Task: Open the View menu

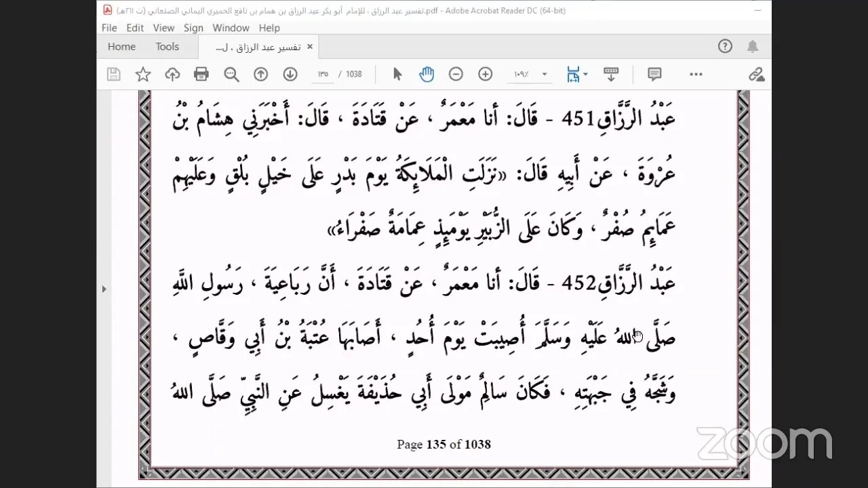Action: coord(163,28)
